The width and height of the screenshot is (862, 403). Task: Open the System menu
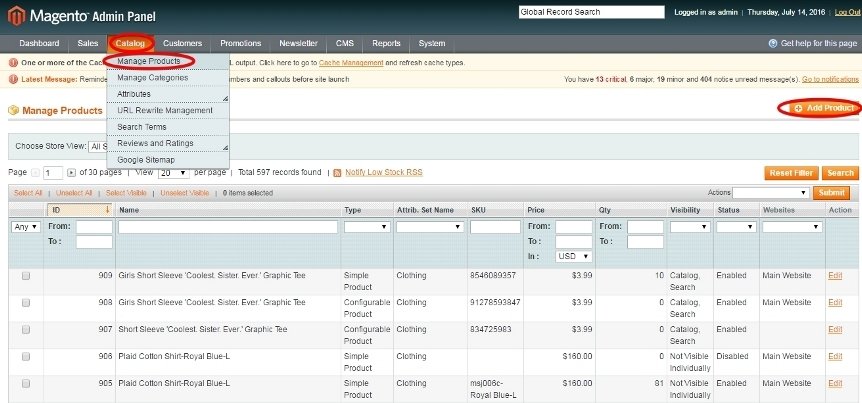tap(432, 43)
